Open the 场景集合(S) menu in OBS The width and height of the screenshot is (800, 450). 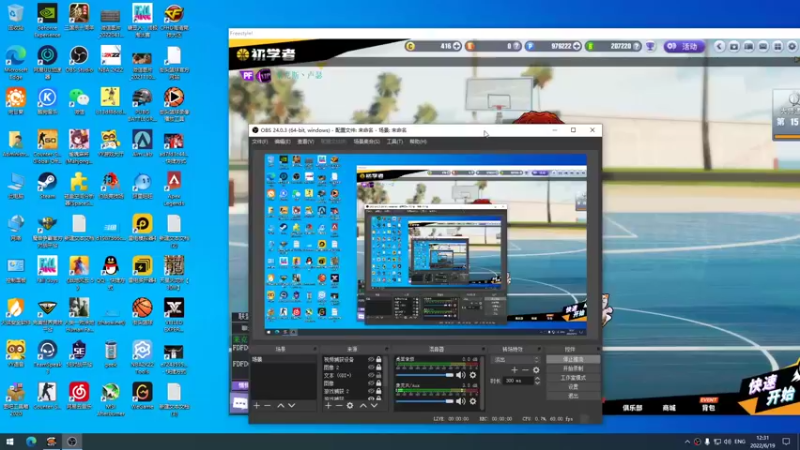point(366,141)
